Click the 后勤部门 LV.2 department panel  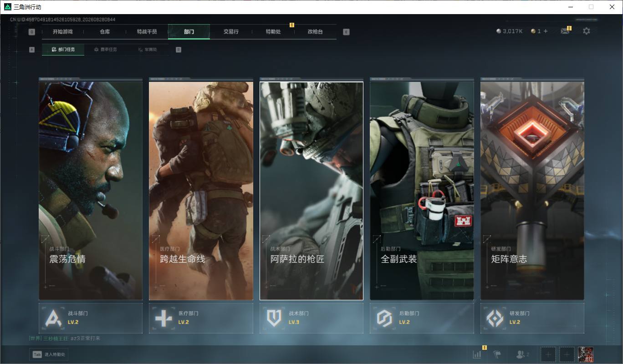[422, 318]
